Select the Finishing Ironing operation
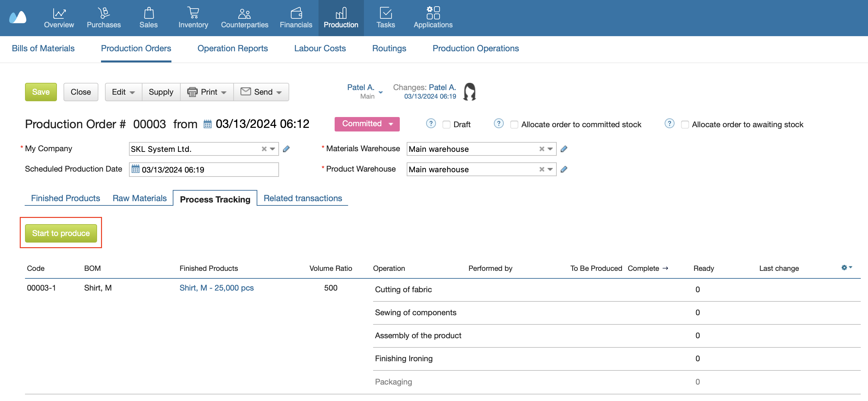The width and height of the screenshot is (868, 401). point(404,359)
